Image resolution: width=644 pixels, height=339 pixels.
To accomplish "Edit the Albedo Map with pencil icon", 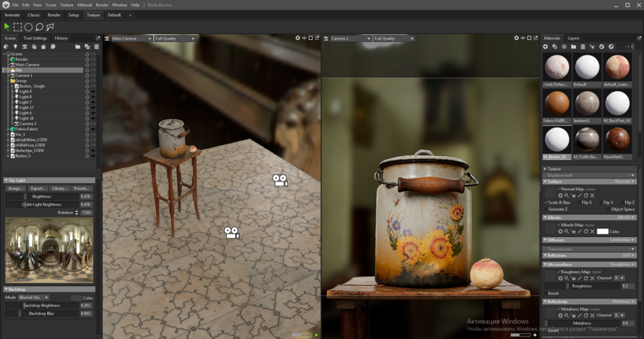I will (579, 231).
